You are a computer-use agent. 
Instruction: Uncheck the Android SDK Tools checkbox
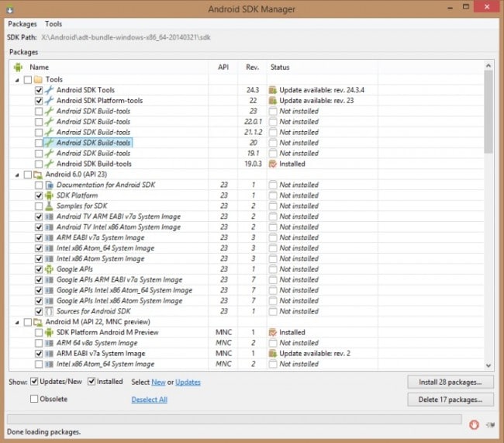click(39, 91)
